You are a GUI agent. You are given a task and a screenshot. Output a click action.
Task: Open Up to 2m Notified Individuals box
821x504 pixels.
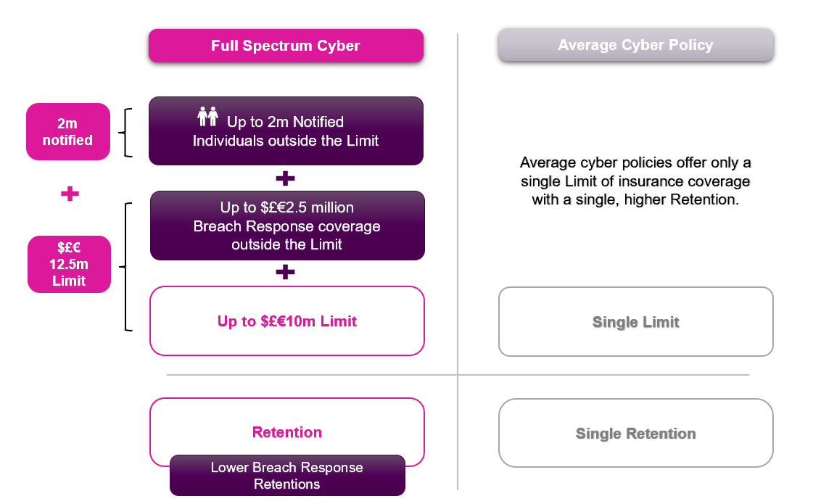tap(286, 131)
